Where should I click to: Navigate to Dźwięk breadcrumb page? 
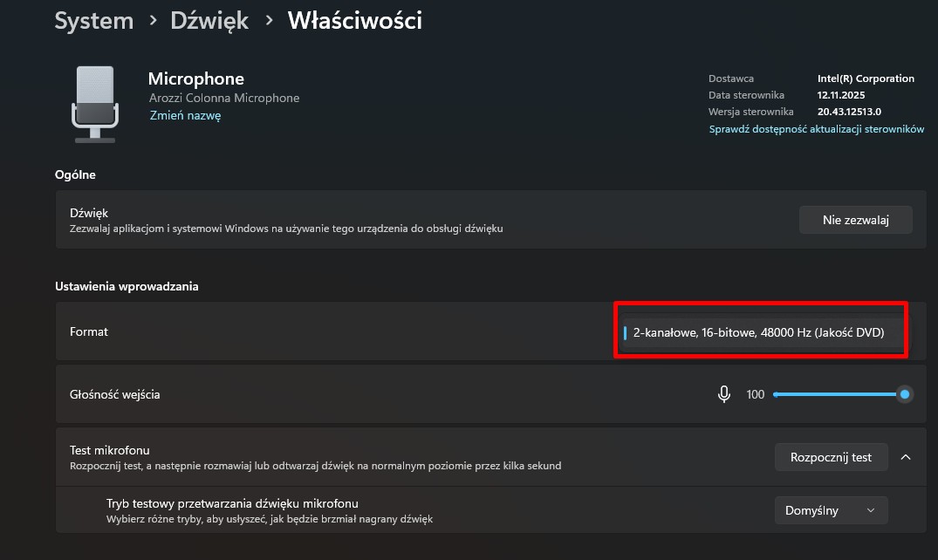209,20
